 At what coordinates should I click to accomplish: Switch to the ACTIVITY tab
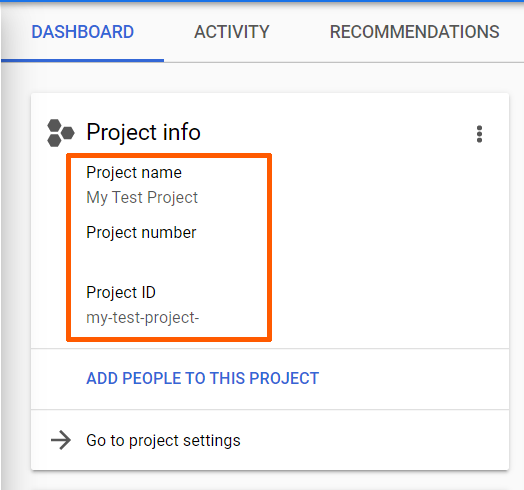[232, 32]
